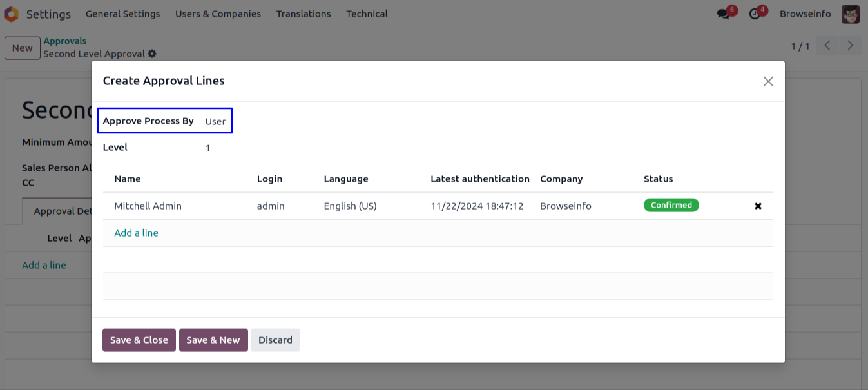Add a line in the dialog table
Screen dimensions: 868x390
pos(136,233)
